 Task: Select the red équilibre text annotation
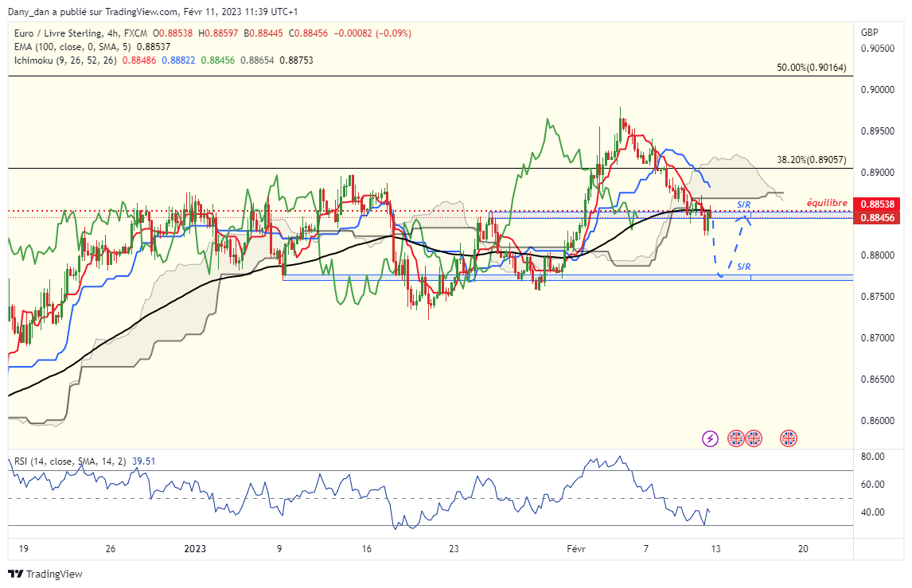826,203
